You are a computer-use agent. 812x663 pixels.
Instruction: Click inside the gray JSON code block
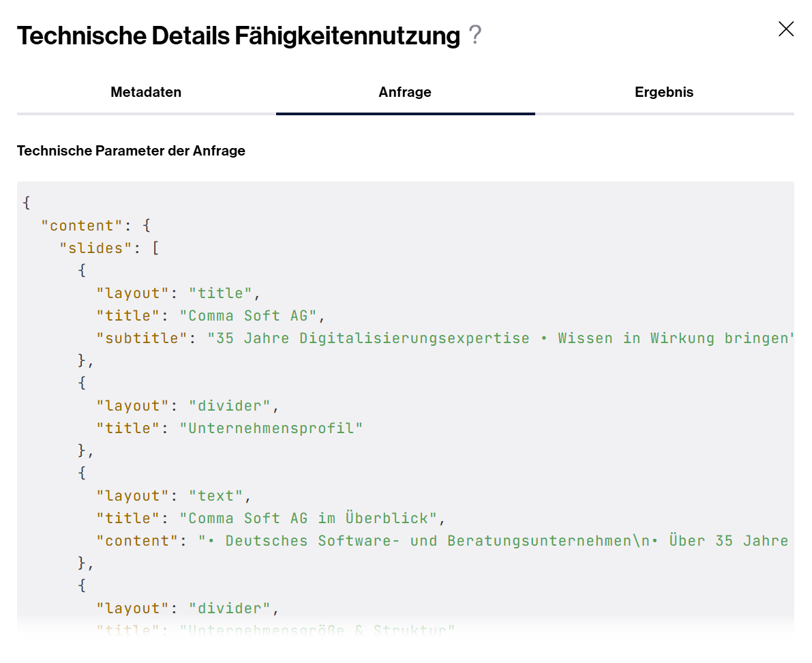tap(406, 409)
